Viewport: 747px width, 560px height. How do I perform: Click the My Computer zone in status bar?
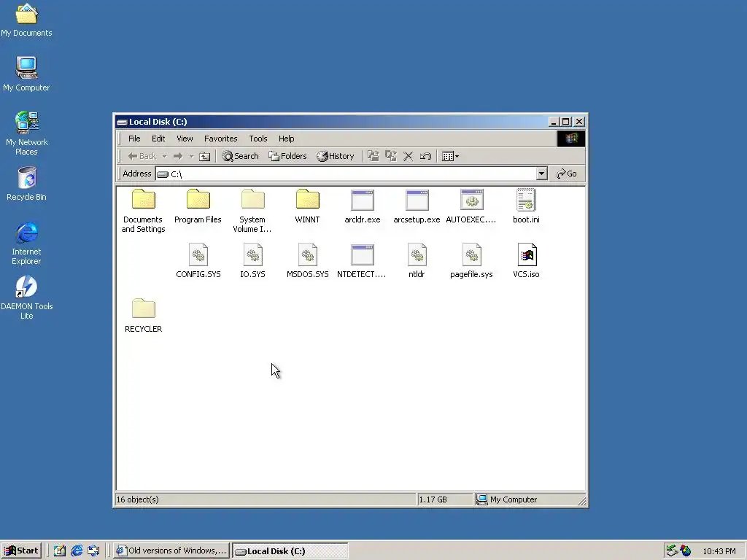[x=507, y=499]
